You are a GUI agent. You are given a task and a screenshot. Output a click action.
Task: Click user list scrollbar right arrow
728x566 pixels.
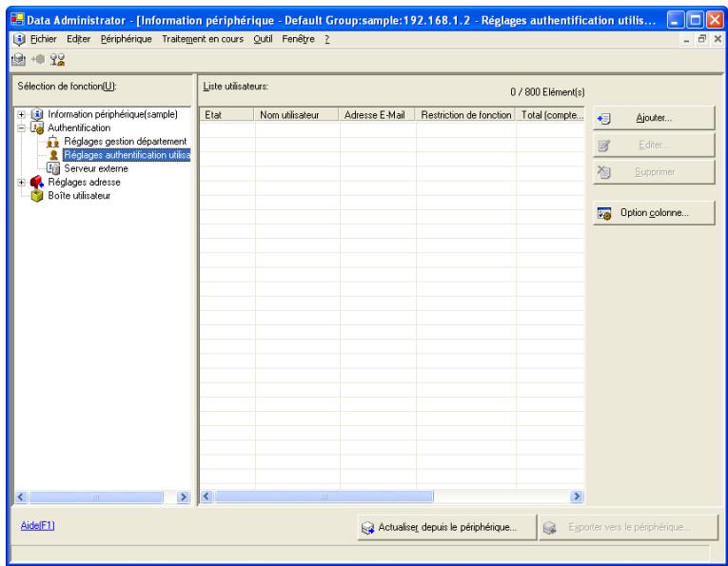tap(577, 497)
